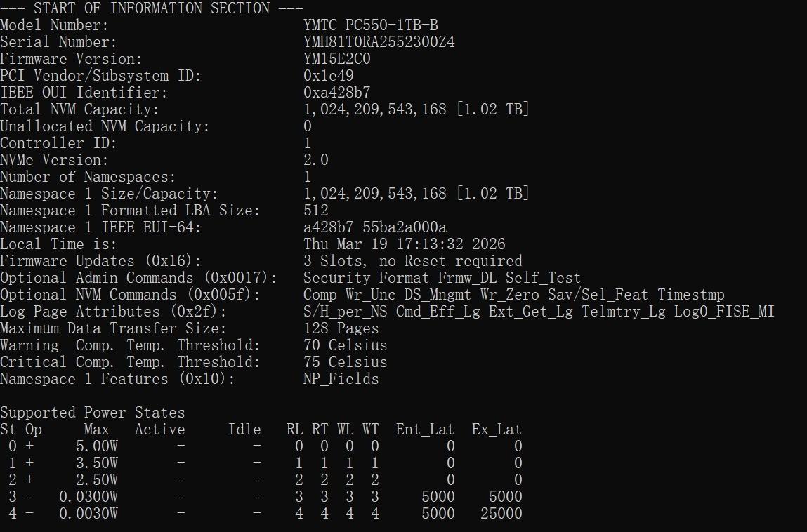Click the Formatted LBA Size value 512

[316, 211]
